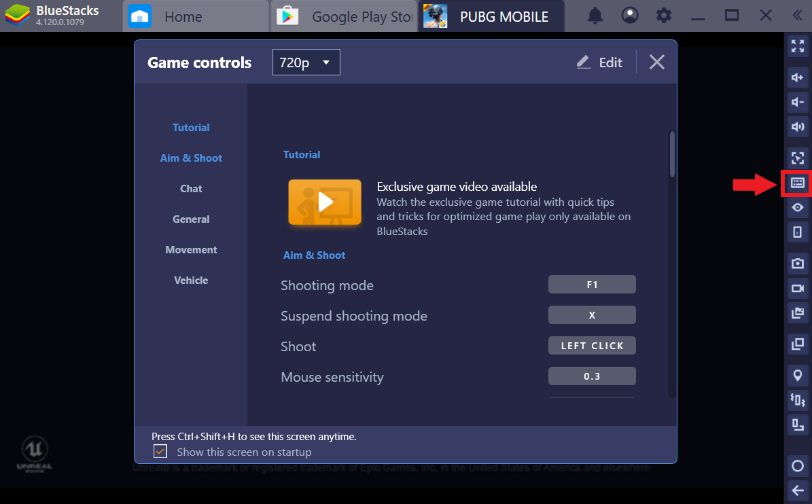
Task: Open the Vehicle controls section
Action: (191, 280)
